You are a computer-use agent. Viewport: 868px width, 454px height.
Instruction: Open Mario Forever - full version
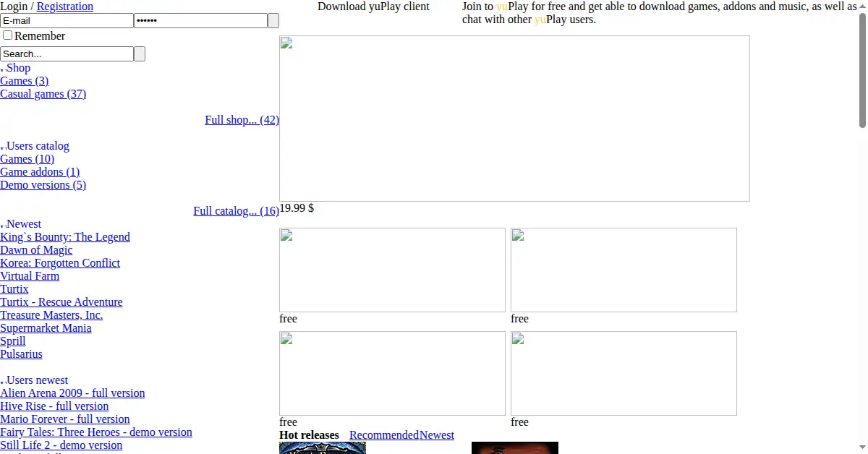click(65, 419)
